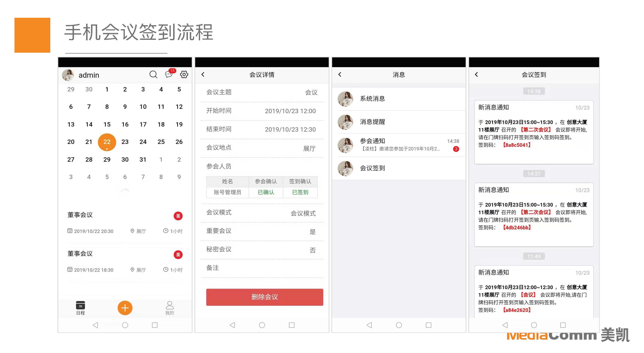Go back from 会议详情 screen
644x353 pixels.
(x=203, y=74)
